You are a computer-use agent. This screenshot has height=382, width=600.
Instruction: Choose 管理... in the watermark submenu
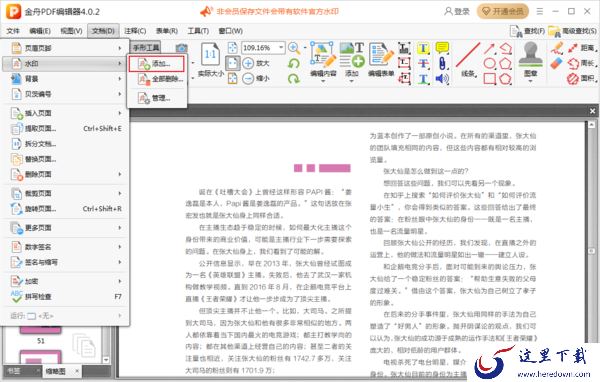[x=157, y=98]
